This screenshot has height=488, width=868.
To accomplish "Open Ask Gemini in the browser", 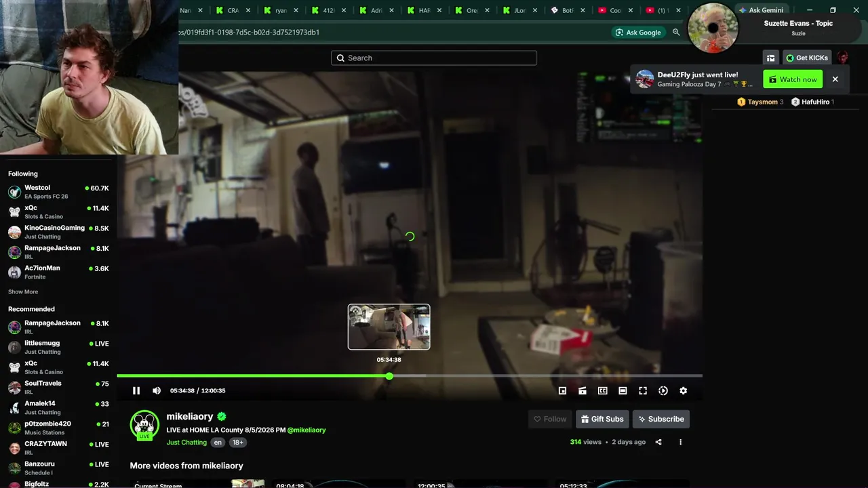I will tap(761, 10).
